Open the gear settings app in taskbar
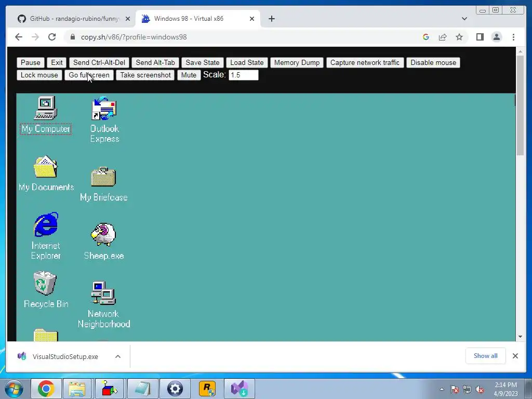 175,389
